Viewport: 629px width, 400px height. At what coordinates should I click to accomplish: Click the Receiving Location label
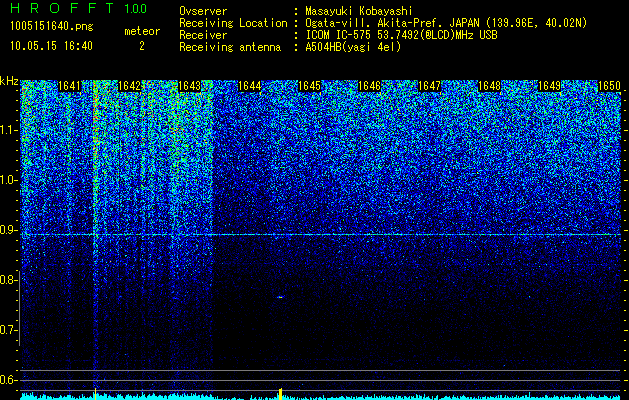coord(233,23)
